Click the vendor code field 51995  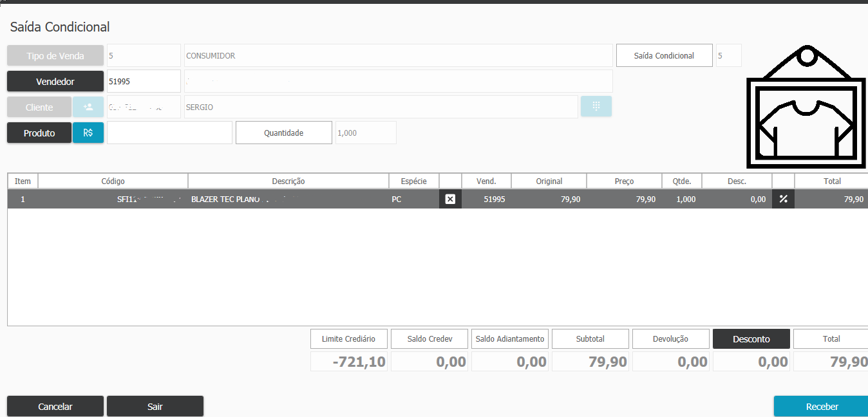pyautogui.click(x=144, y=81)
